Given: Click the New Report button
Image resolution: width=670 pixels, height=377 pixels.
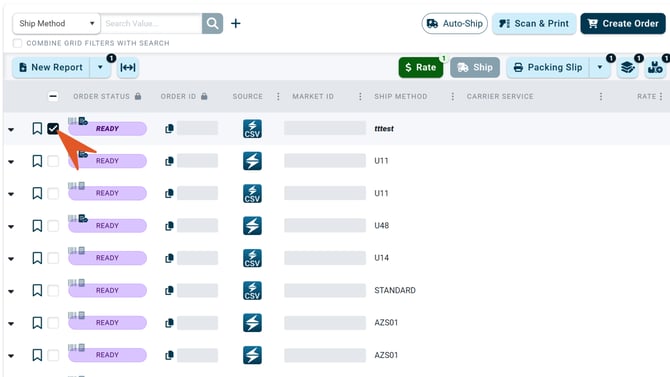Looking at the screenshot, I should tap(51, 68).
